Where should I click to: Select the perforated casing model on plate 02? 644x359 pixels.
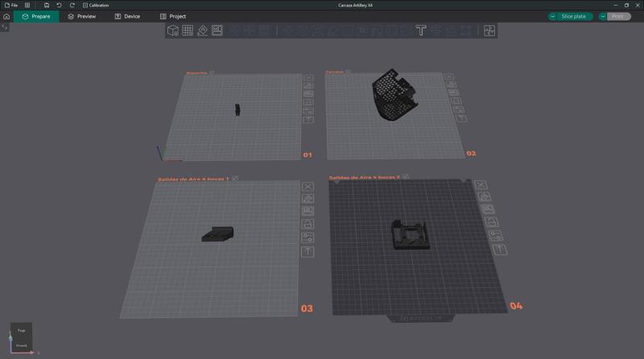pos(394,94)
